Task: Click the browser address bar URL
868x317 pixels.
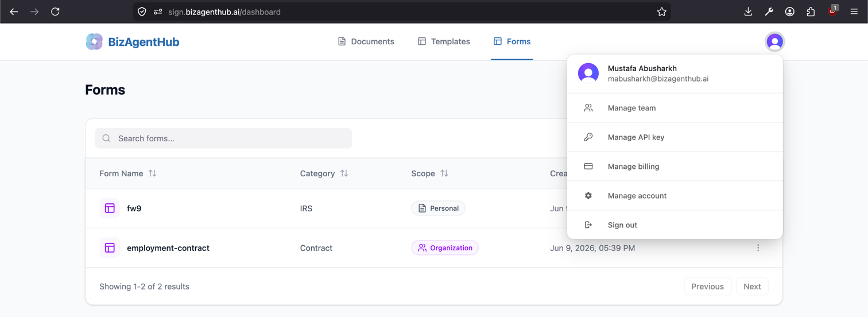Action: tap(224, 11)
